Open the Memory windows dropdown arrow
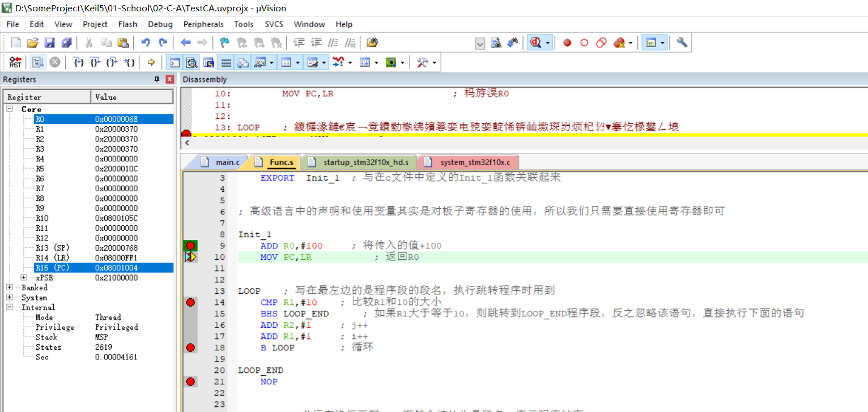Screen dimensions: 868x412 (297, 62)
